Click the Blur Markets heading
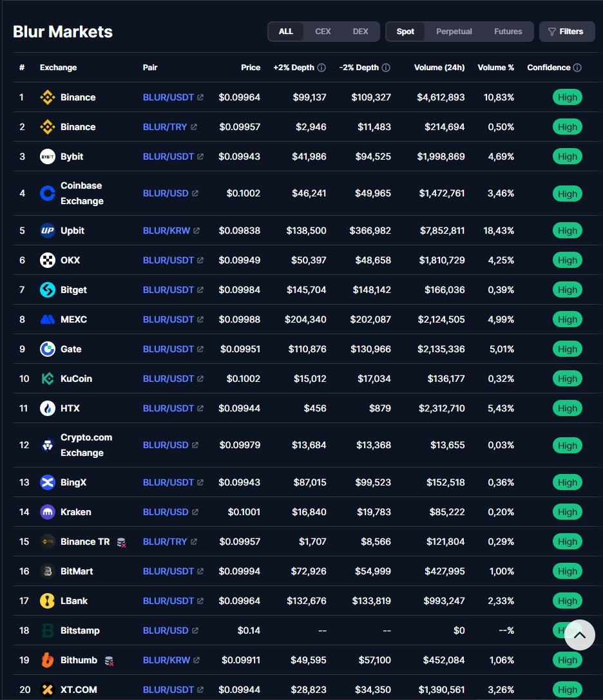 tap(62, 32)
